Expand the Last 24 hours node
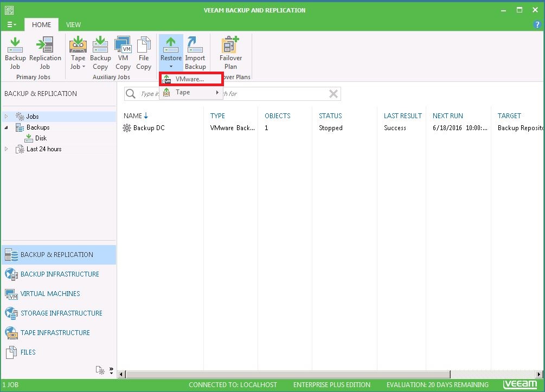The height and width of the screenshot is (392, 545). click(x=7, y=149)
